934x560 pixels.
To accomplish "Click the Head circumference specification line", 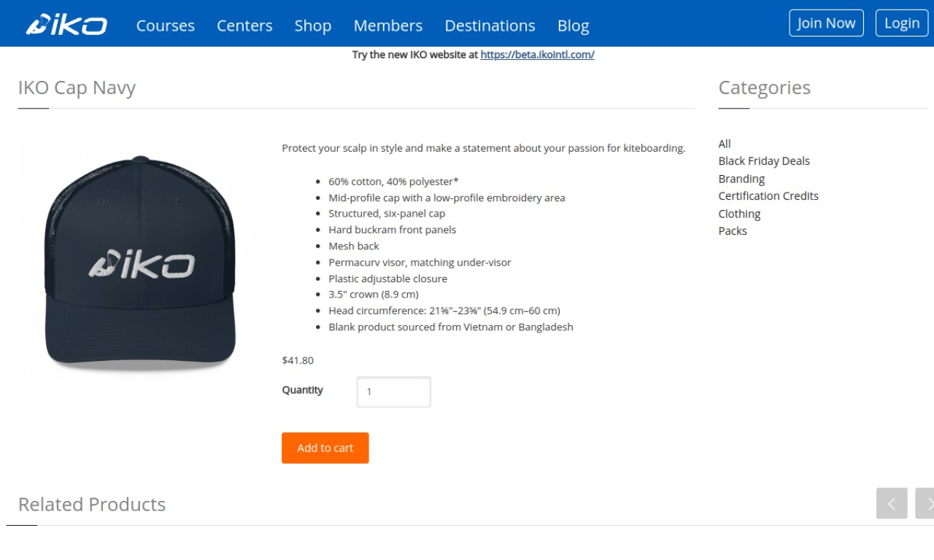I will coord(444,311).
